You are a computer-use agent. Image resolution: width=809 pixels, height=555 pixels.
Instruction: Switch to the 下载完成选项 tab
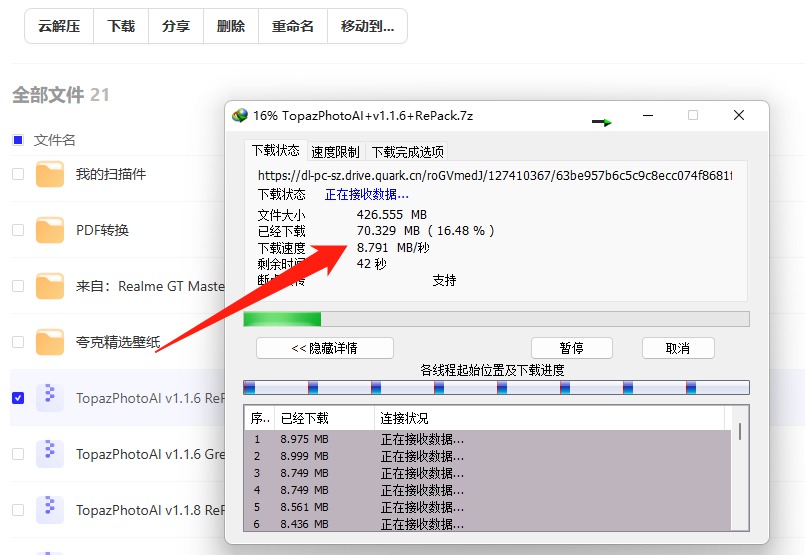click(408, 152)
